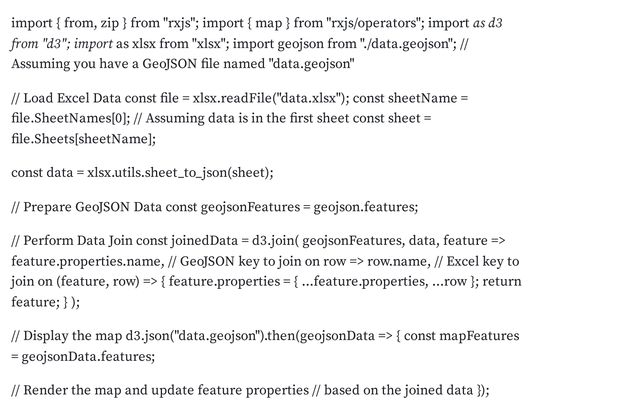Click the 'geojson.features;' text
640x400 pixels.
pyautogui.click(x=366, y=207)
